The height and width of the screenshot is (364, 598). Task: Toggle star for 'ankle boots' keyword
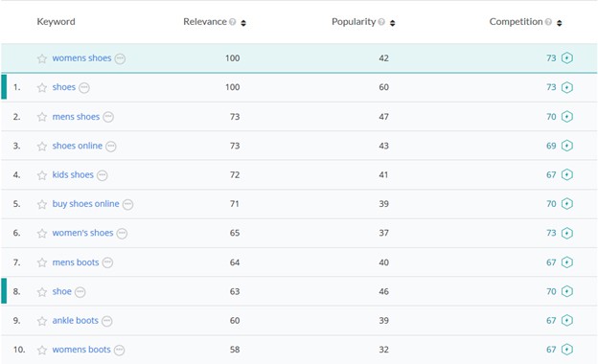tap(42, 321)
